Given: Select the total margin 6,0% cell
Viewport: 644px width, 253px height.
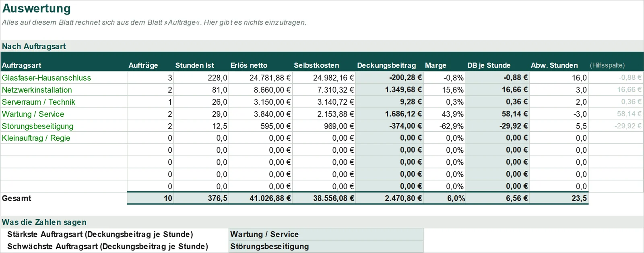Looking at the screenshot, I should 444,198.
